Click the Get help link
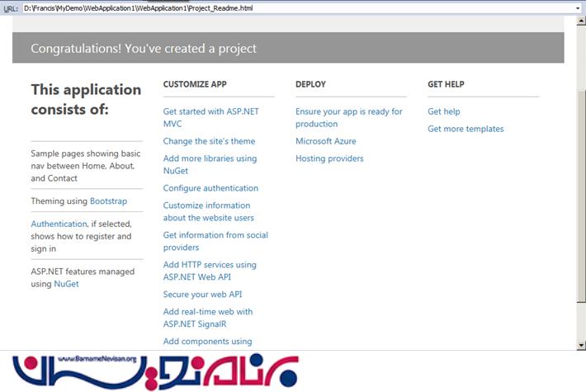586x392 pixels. click(x=443, y=111)
